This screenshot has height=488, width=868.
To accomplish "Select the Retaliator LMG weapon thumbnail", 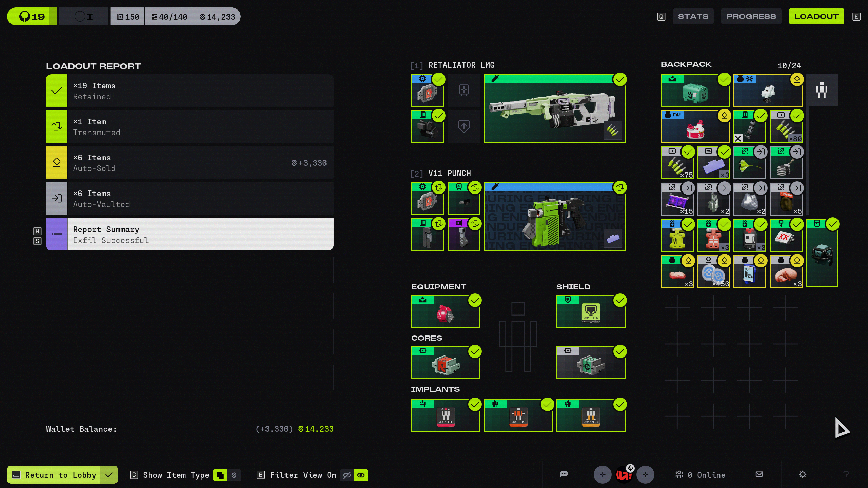I will point(554,108).
